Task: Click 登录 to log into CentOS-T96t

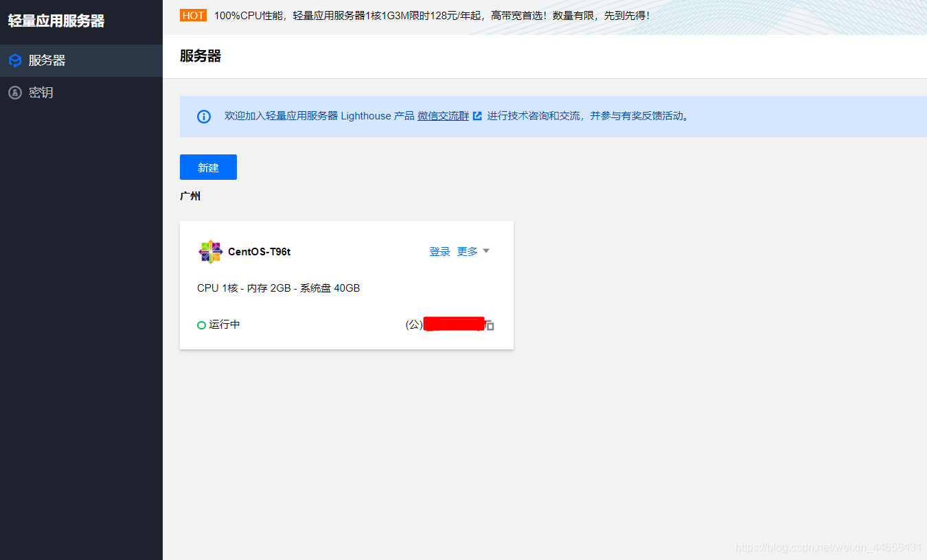Action: point(439,251)
